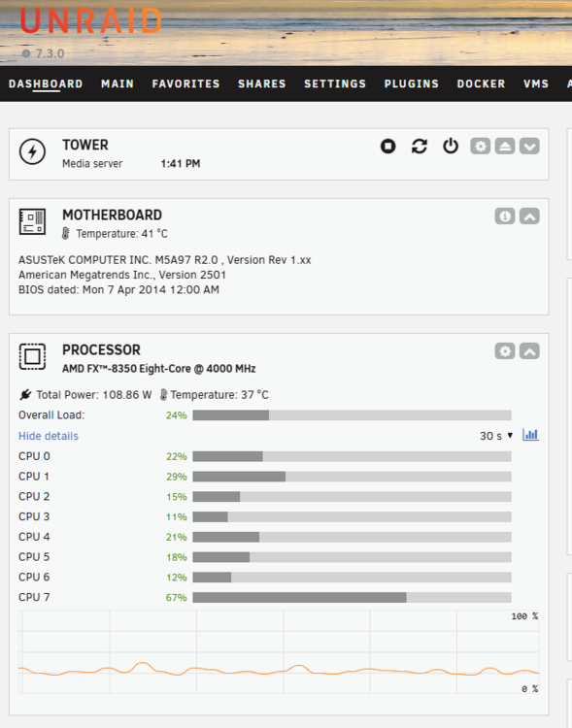Click the Unraid logo
Screen dimensions: 572x728
pyautogui.click(x=91, y=21)
